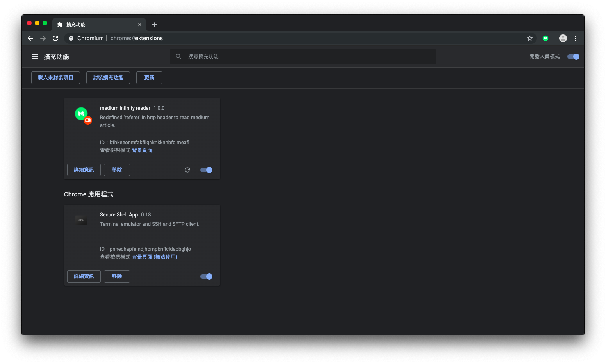Open the medium infinity reader toolbar extension icon

point(545,38)
